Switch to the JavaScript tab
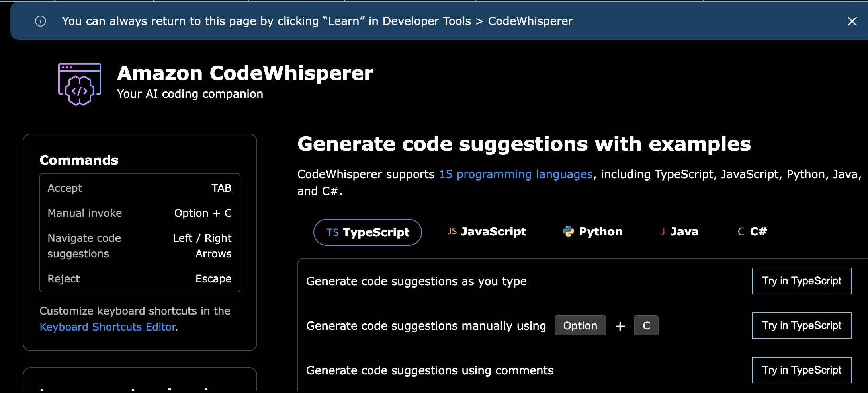Screen dimensions: 868x393 tap(487, 232)
